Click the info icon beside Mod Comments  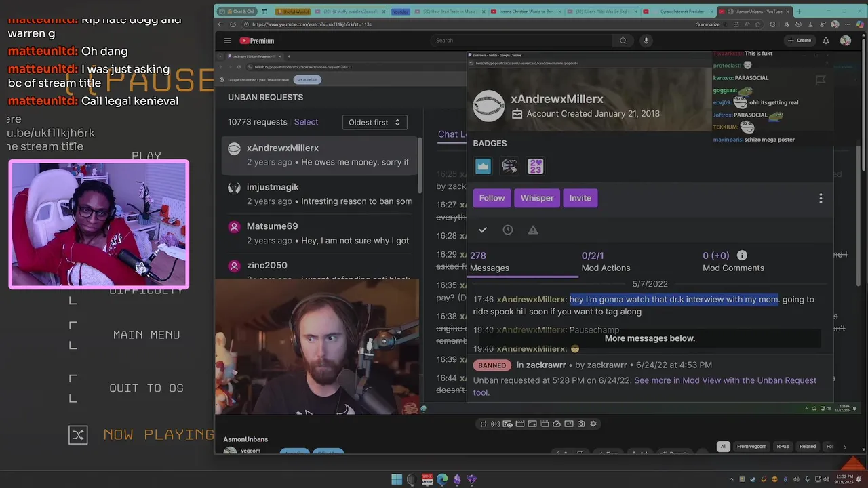742,256
